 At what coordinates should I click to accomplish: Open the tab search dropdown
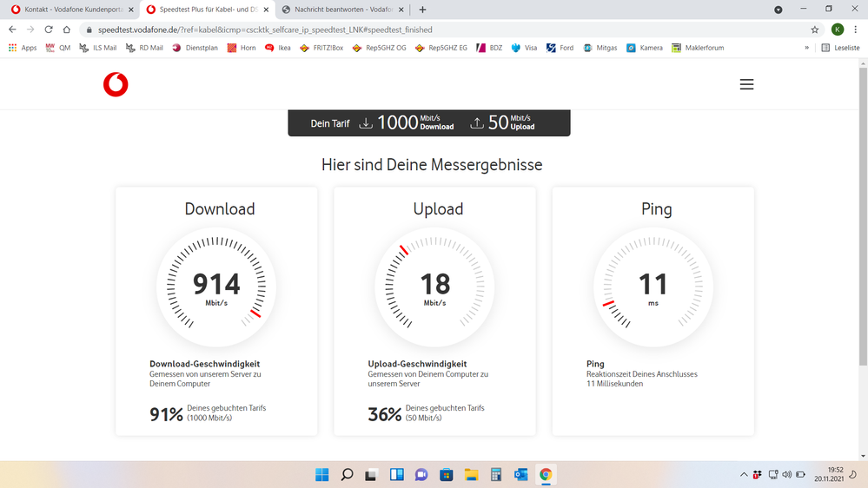click(779, 10)
